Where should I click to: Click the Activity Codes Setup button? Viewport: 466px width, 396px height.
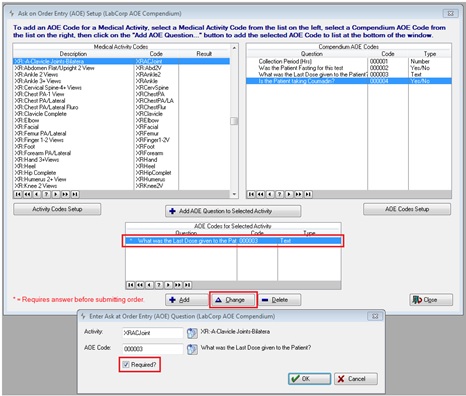pyautogui.click(x=57, y=209)
